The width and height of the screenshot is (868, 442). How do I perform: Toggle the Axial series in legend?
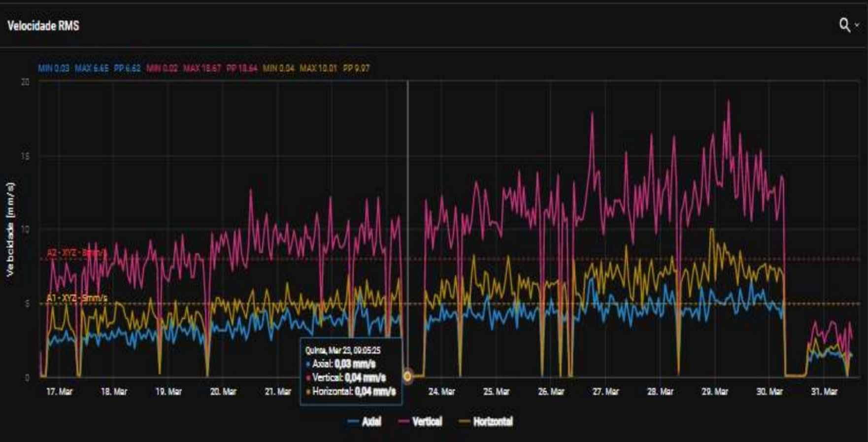pos(364,422)
